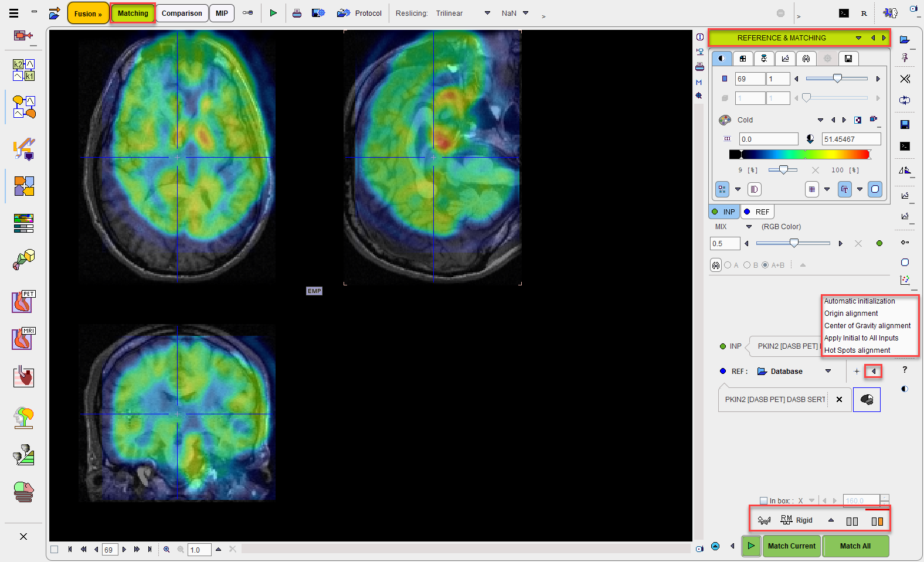Select radio option A
924x562 pixels.
(728, 265)
